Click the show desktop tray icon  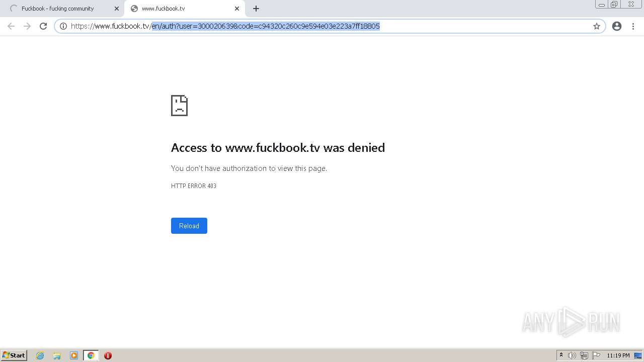tap(638, 355)
